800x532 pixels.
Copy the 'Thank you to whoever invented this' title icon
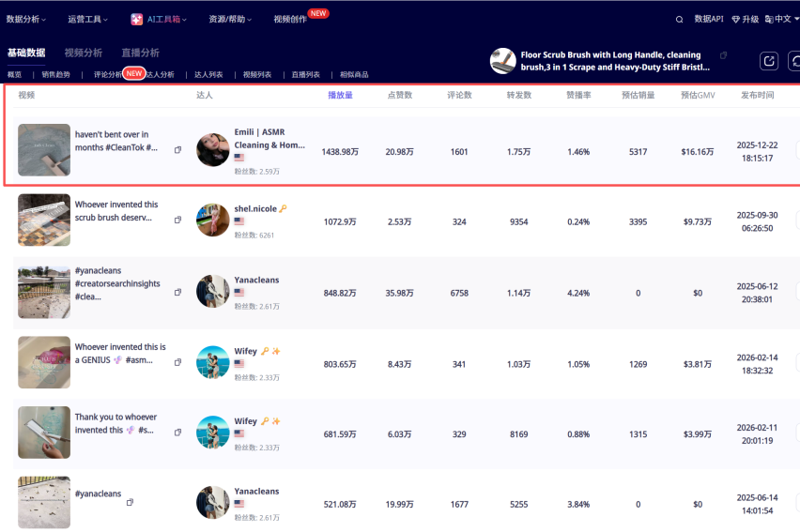177,432
